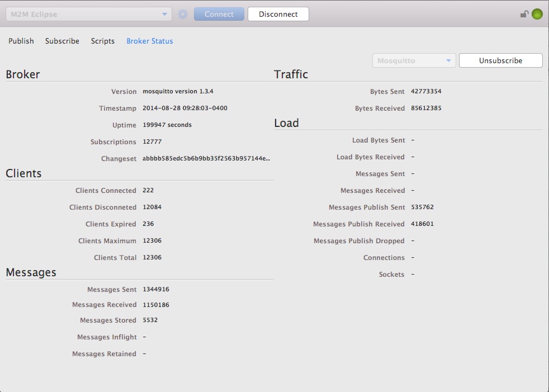Click the Traffic section heading

coord(291,74)
